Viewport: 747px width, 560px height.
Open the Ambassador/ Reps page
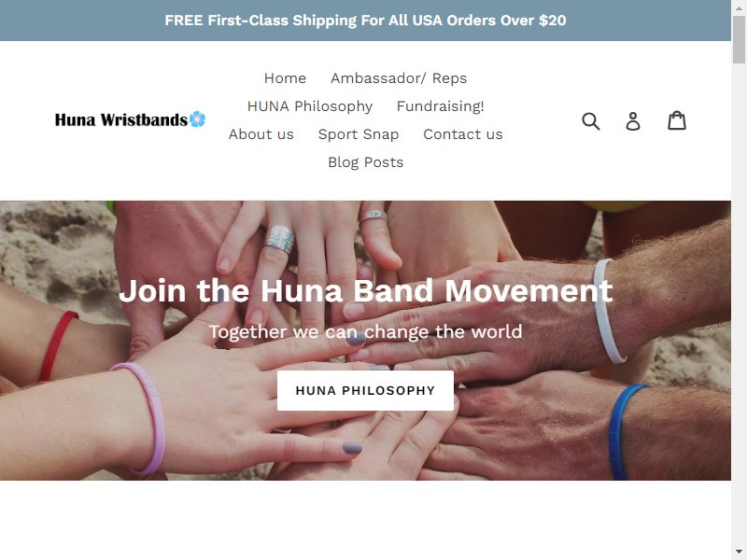pos(399,78)
